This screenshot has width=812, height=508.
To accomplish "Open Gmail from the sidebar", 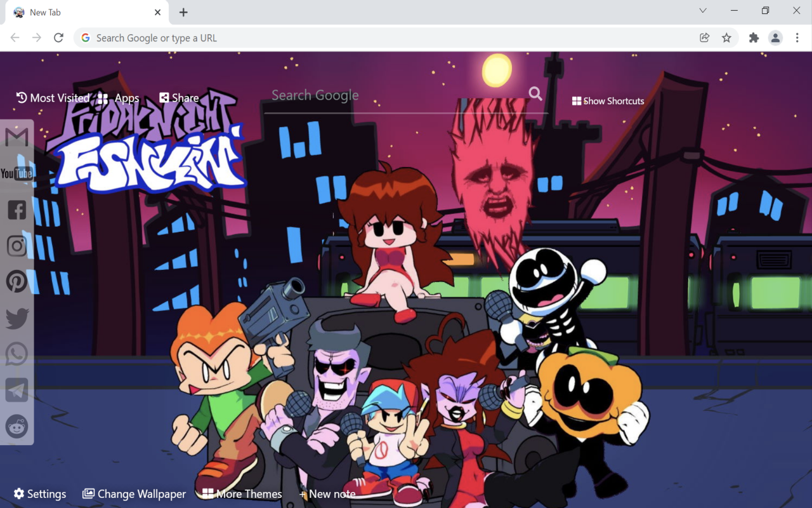I will 16,137.
